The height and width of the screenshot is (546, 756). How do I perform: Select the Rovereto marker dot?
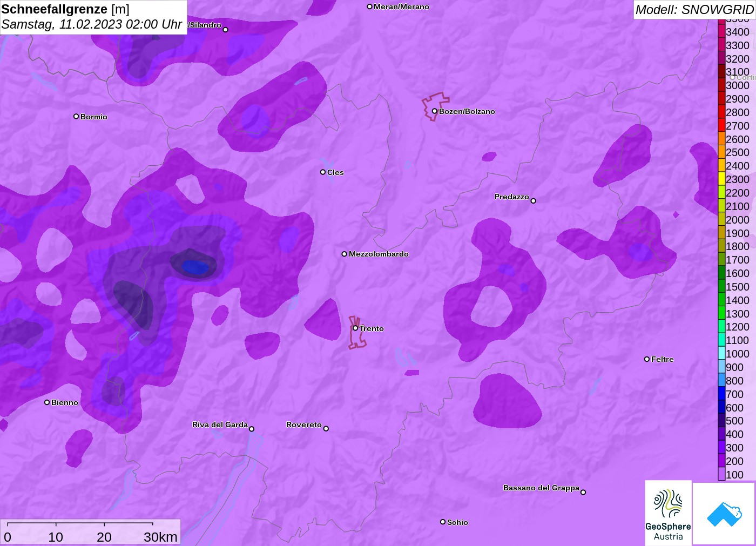(326, 429)
